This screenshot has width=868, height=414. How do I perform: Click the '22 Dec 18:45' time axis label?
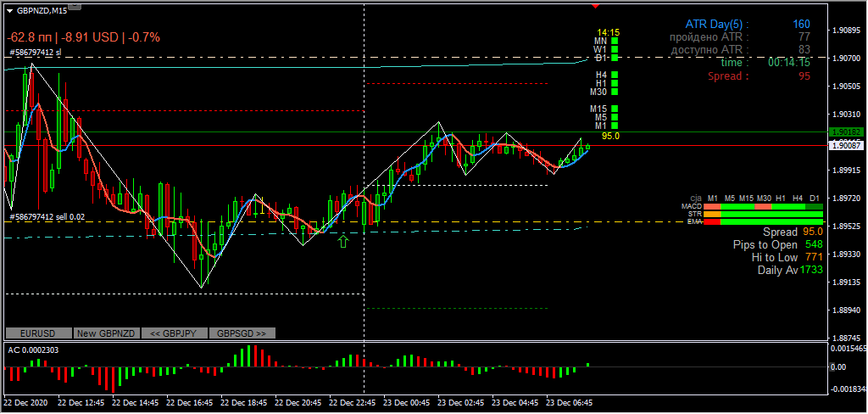[x=243, y=402]
